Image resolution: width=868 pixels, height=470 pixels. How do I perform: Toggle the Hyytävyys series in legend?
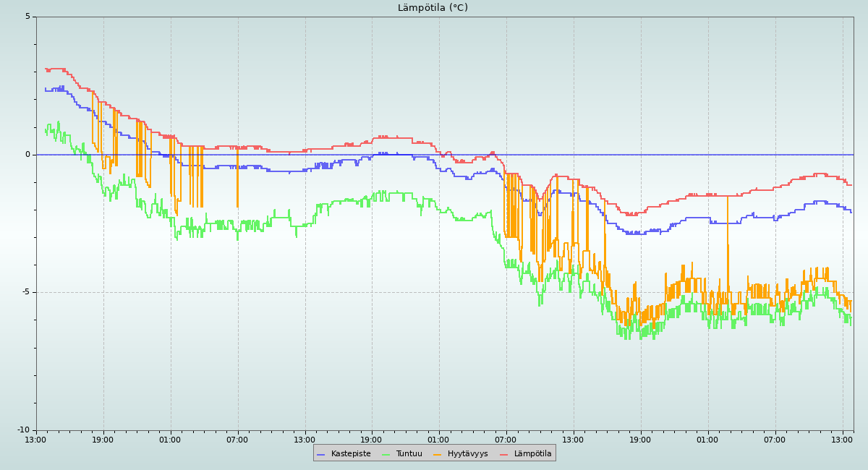pos(467,454)
